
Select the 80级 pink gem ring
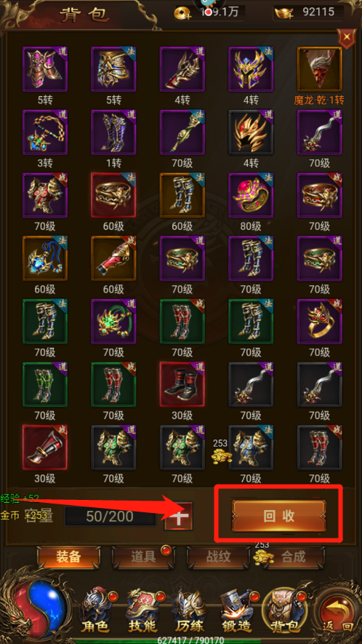coord(250,195)
